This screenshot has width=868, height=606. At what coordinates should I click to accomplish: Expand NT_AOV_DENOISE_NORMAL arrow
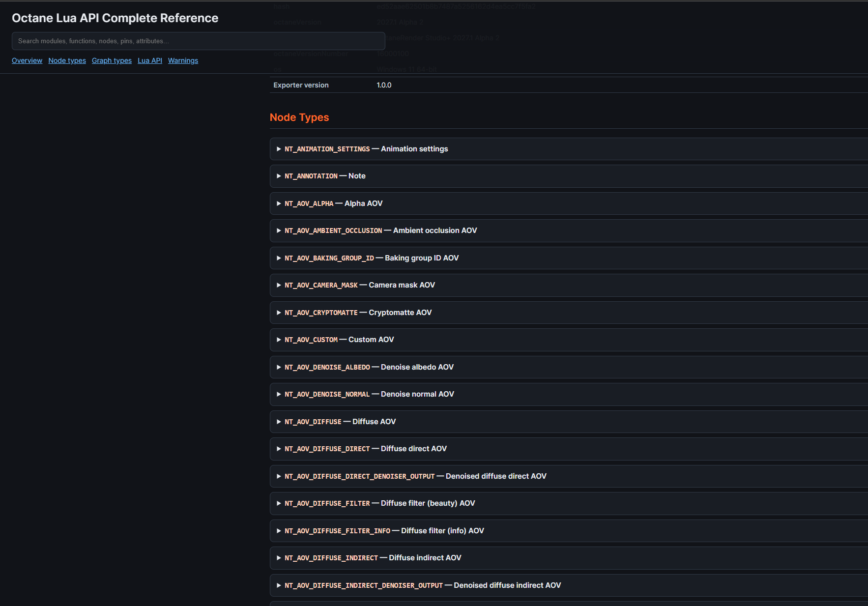click(279, 394)
